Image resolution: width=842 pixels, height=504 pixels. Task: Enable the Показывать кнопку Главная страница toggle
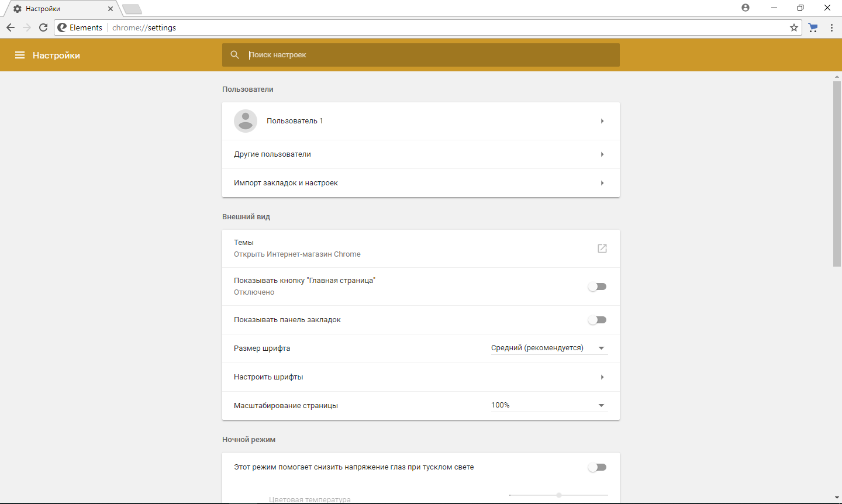pyautogui.click(x=597, y=286)
